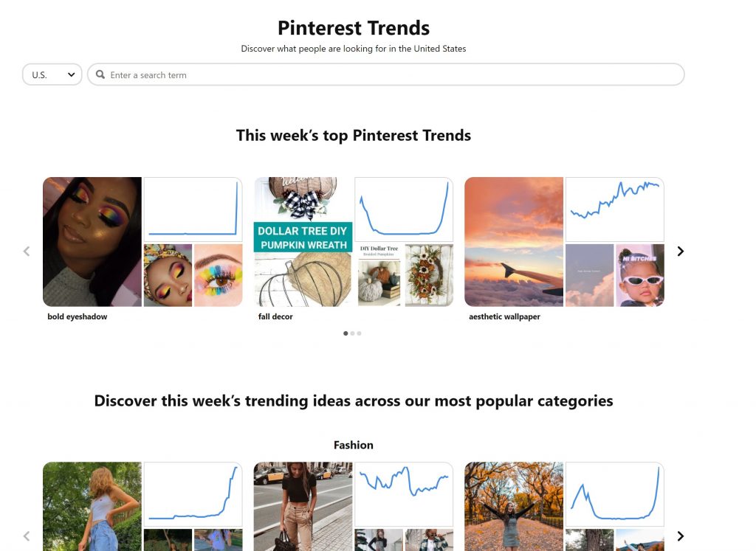Select the third carousel page dot
This screenshot has height=551, width=756.
pyautogui.click(x=360, y=333)
